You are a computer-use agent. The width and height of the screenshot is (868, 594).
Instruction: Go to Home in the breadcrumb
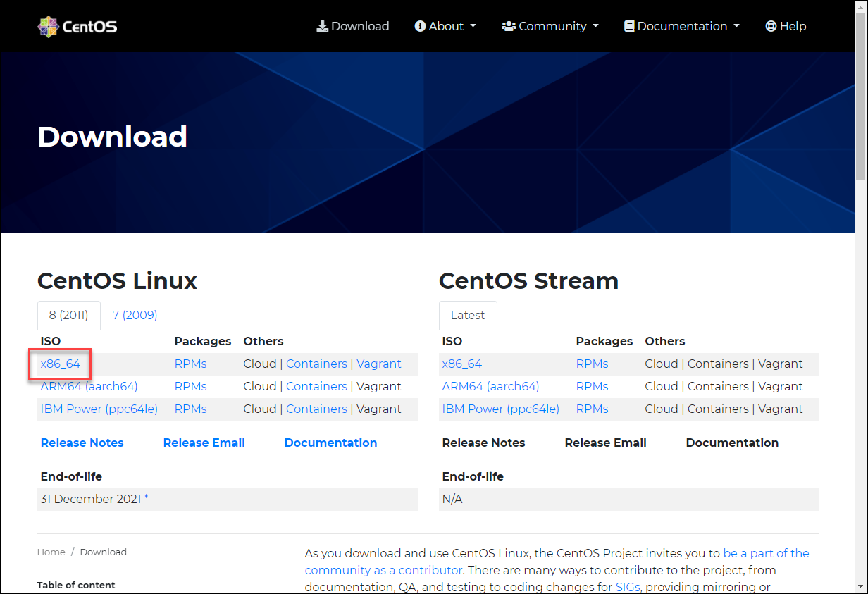pos(51,552)
